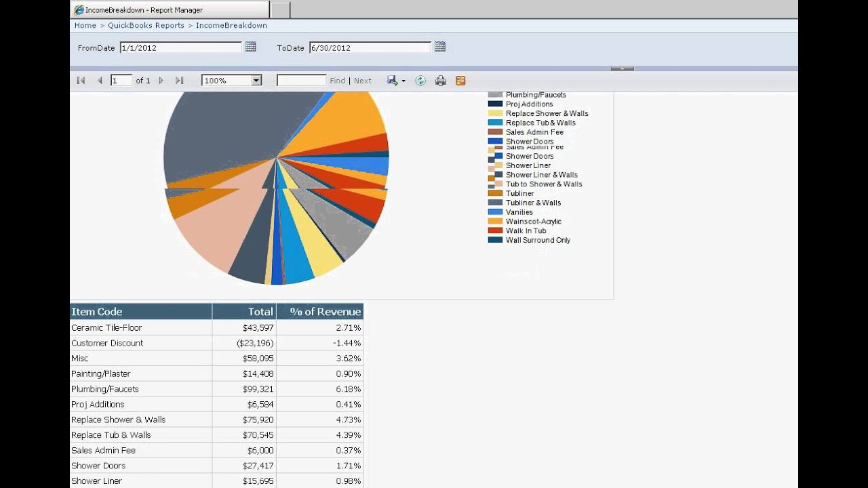Image resolution: width=868 pixels, height=488 pixels.
Task: Click the Next search link
Action: pos(363,81)
